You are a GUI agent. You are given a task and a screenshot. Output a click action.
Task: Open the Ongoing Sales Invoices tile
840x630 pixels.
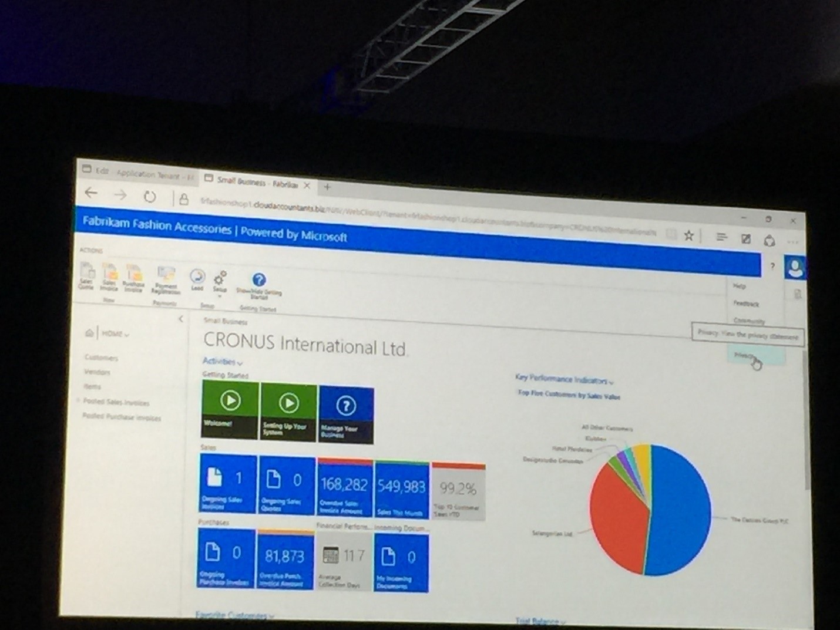pyautogui.click(x=228, y=484)
